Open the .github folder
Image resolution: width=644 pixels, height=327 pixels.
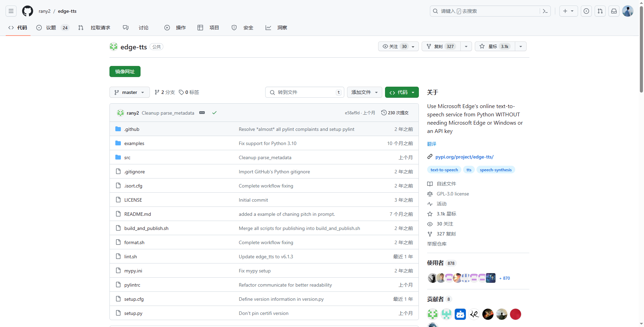[132, 129]
